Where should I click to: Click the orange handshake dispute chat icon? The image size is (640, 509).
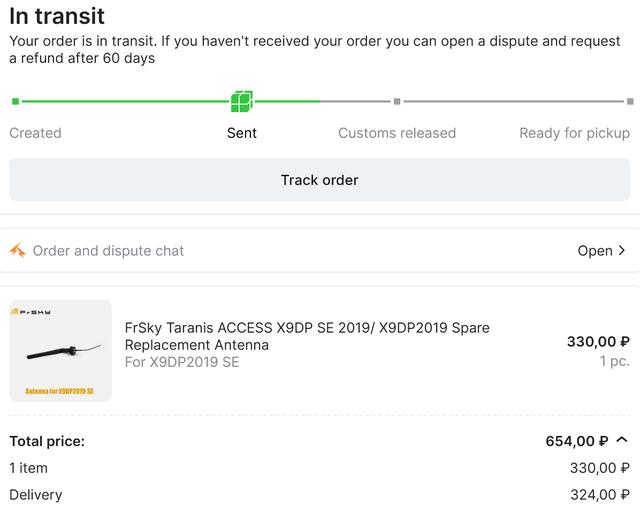(17, 251)
